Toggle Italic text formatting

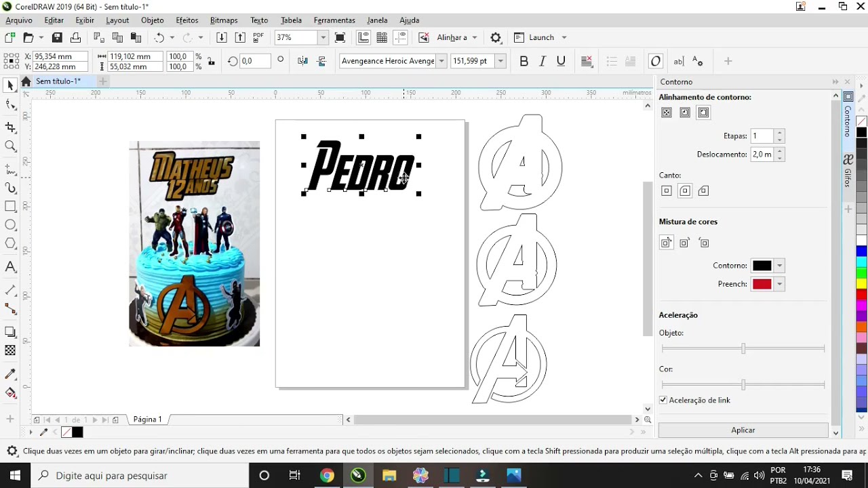[x=542, y=61]
